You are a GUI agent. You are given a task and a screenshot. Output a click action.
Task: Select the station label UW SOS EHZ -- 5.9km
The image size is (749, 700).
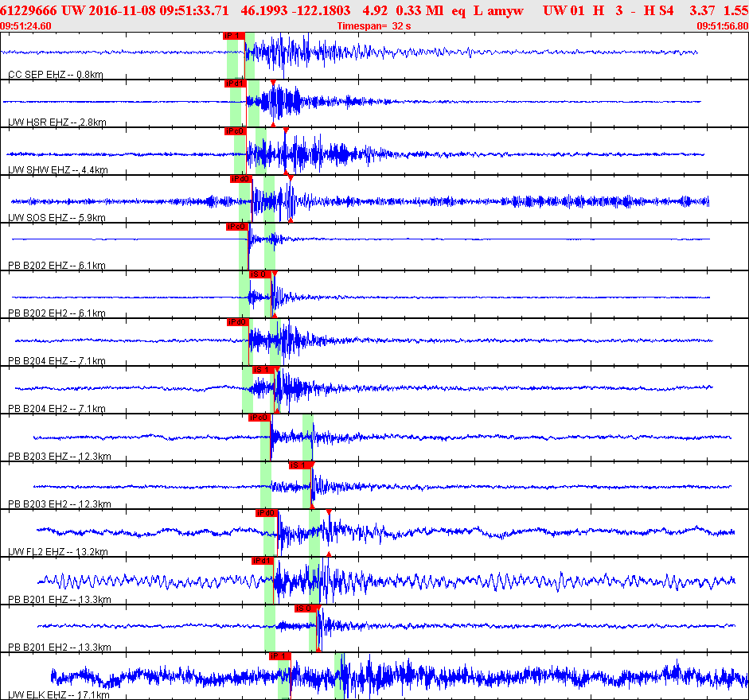click(57, 218)
